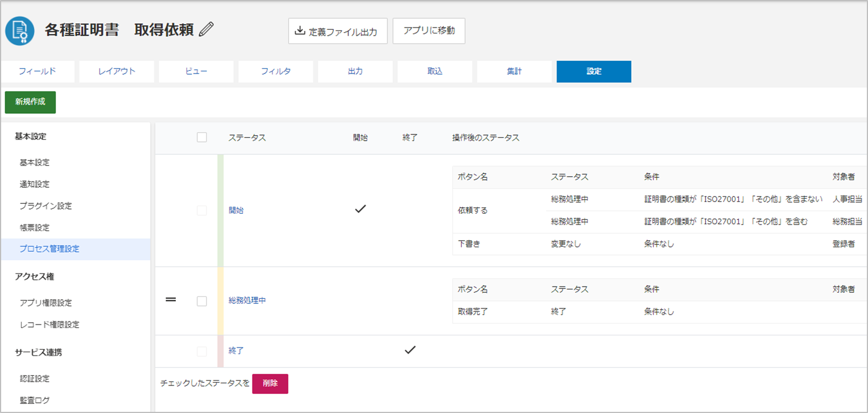Click the 取得完了 button name cell
Screen dimensions: 868x413
coord(473,312)
